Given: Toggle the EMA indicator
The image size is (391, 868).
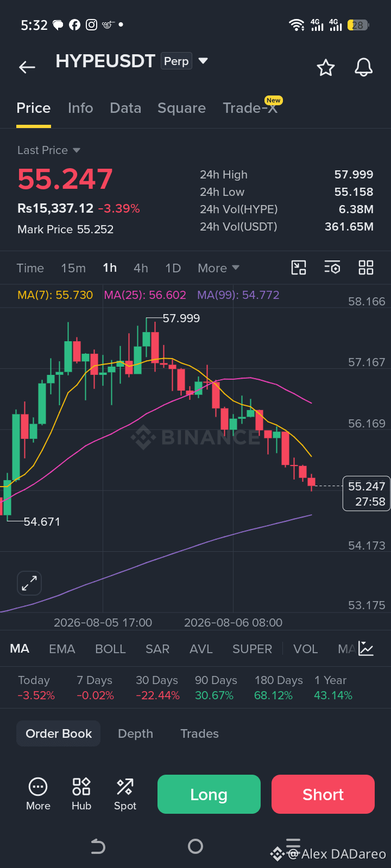Looking at the screenshot, I should 62,649.
